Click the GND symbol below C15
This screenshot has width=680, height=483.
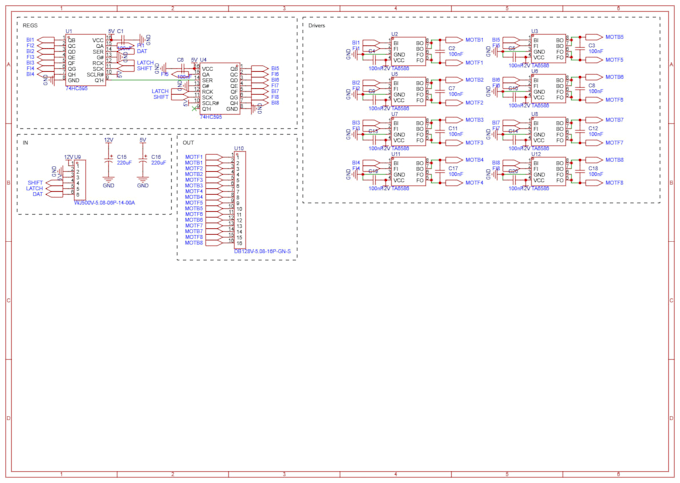pos(108,182)
